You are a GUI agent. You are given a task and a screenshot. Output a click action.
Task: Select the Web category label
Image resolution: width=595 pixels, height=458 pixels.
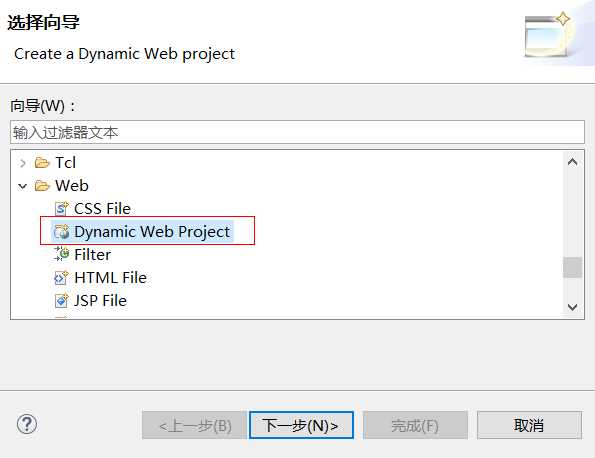pos(72,186)
